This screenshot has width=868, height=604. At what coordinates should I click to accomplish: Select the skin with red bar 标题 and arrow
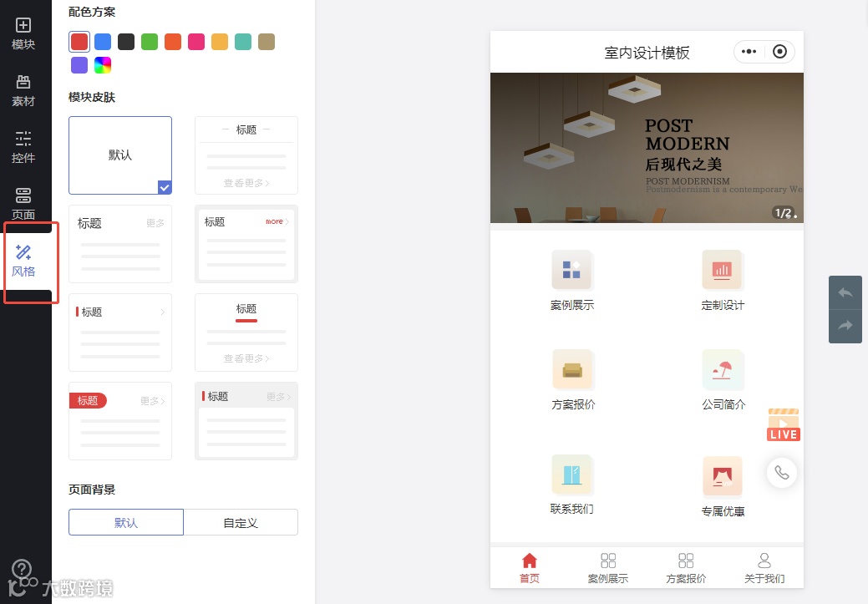click(120, 332)
